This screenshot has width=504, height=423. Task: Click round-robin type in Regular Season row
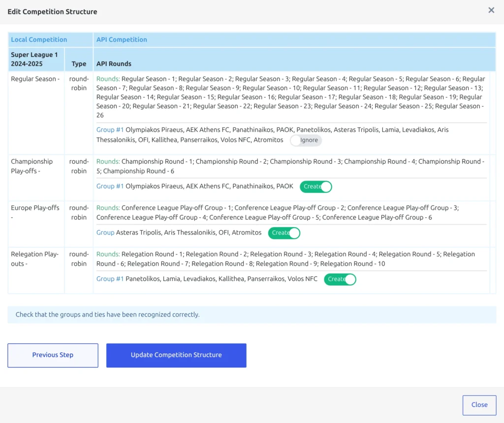79,84
